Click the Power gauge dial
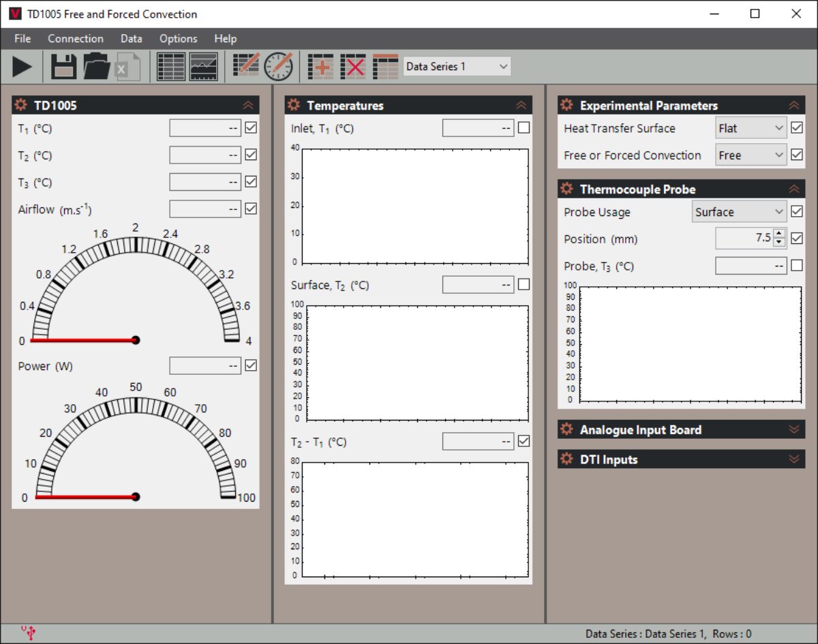The image size is (818, 644). [136, 443]
